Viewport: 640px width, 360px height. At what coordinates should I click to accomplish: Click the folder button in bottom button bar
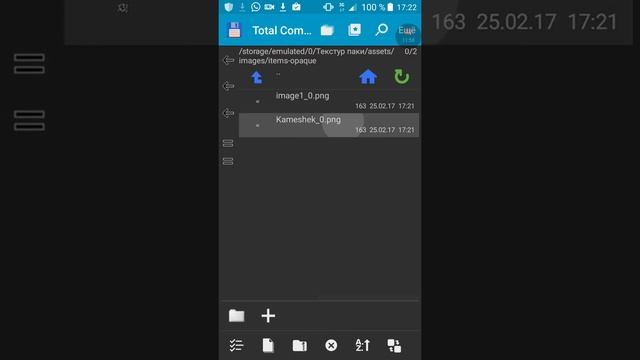click(236, 316)
